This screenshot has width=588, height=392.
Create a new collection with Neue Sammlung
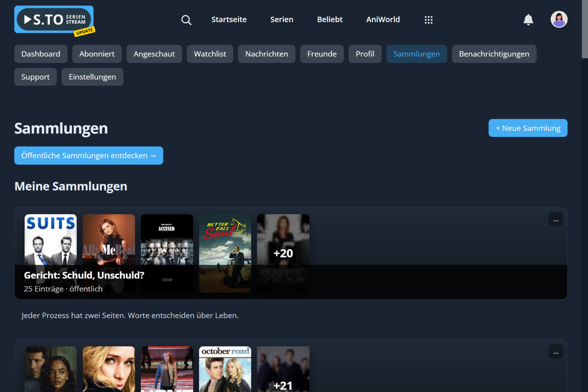click(528, 128)
